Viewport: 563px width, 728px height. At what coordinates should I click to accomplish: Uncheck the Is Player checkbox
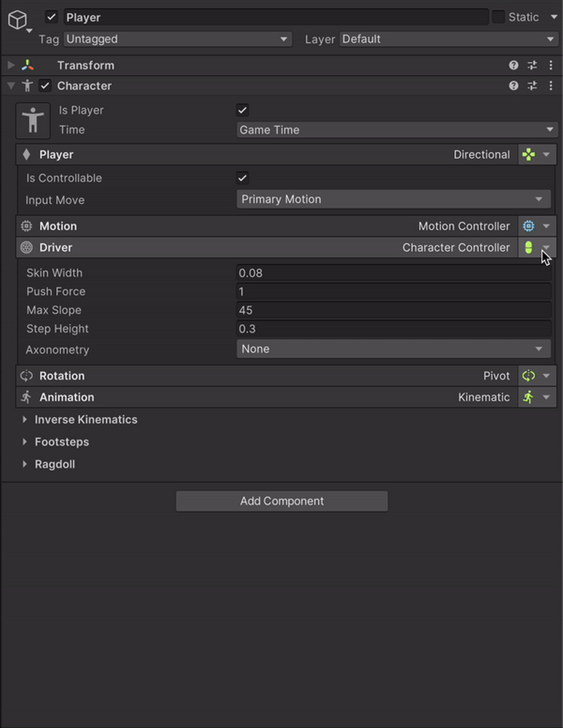click(242, 110)
